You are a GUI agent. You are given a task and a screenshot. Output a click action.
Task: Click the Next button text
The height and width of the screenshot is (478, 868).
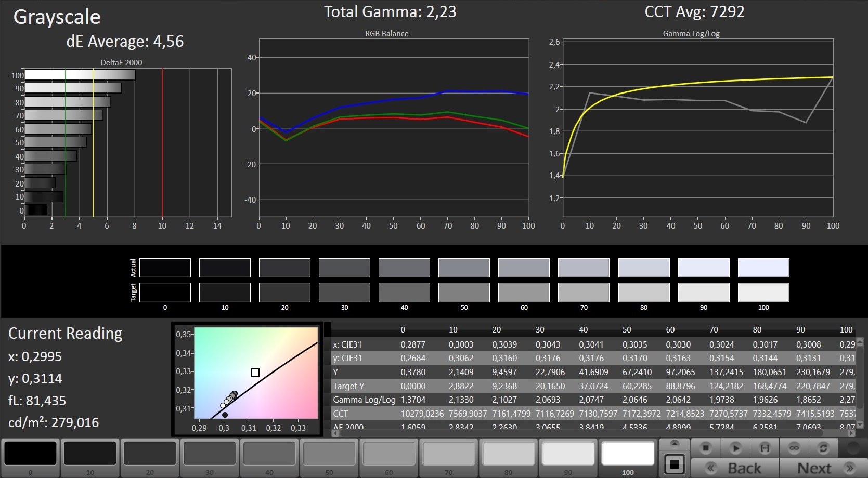(x=814, y=468)
